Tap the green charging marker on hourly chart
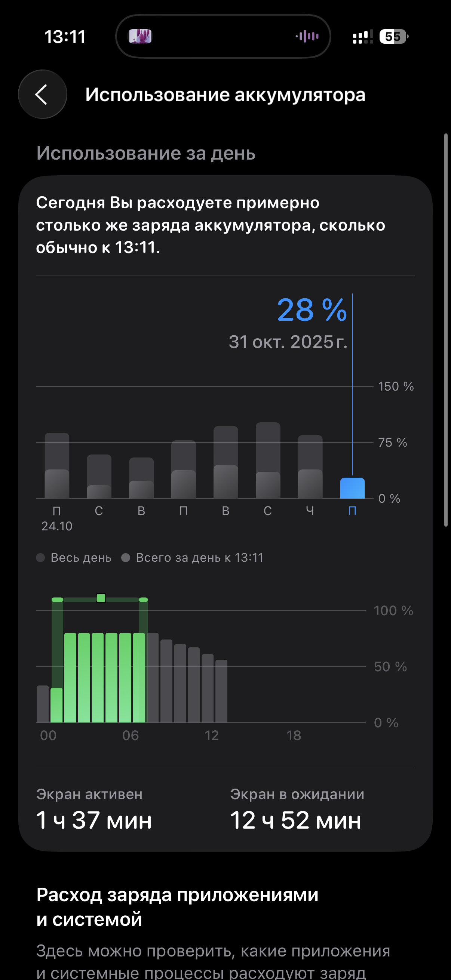Screen dimensions: 451x980 [x=101, y=598]
